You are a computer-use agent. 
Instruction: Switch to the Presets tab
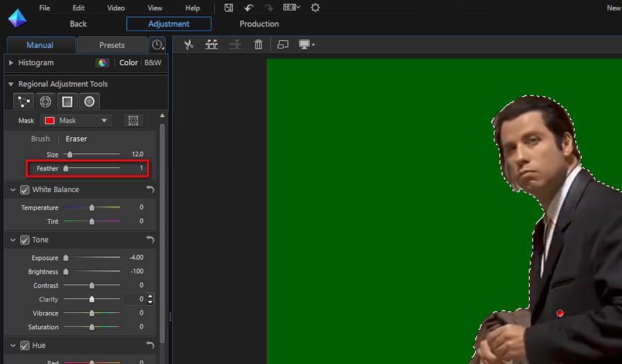[112, 45]
